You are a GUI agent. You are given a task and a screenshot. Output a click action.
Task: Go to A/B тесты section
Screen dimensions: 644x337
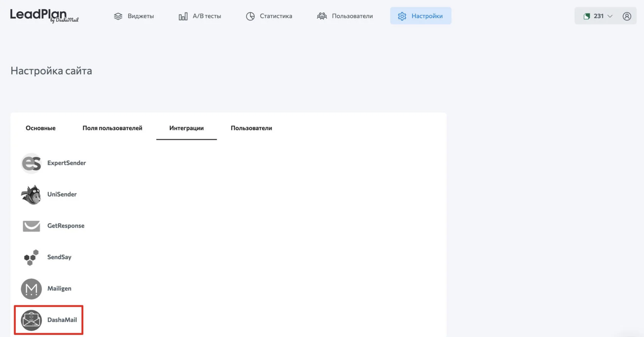[200, 16]
